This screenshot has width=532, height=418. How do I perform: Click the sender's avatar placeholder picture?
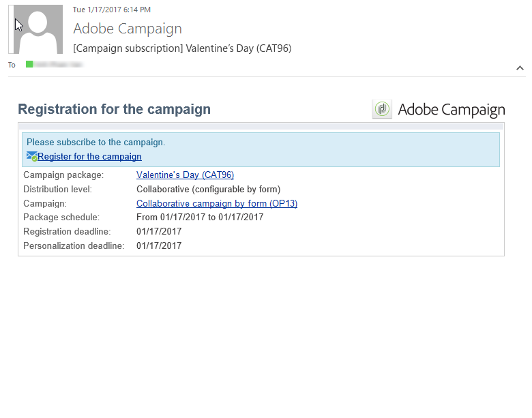[x=38, y=29]
